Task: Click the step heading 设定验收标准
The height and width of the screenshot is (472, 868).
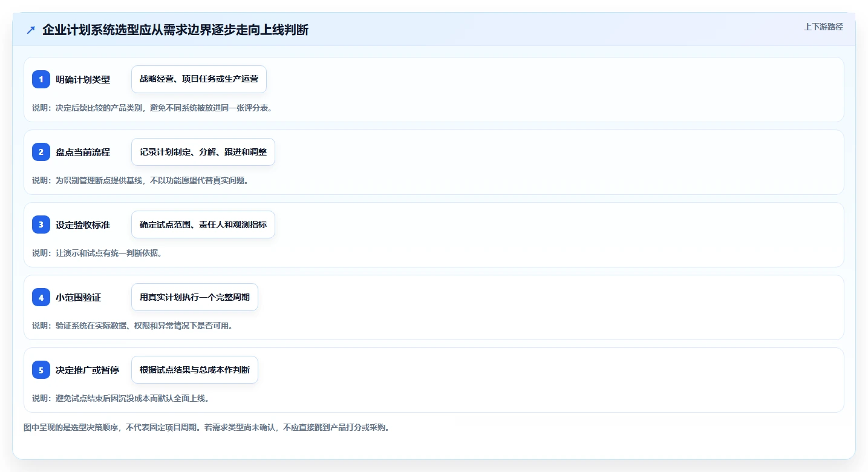Action: (83, 225)
